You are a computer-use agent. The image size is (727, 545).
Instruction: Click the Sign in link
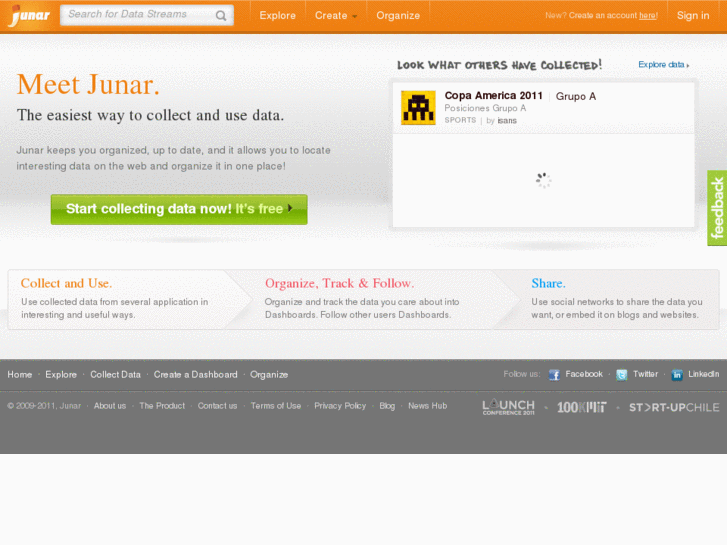pyautogui.click(x=693, y=15)
